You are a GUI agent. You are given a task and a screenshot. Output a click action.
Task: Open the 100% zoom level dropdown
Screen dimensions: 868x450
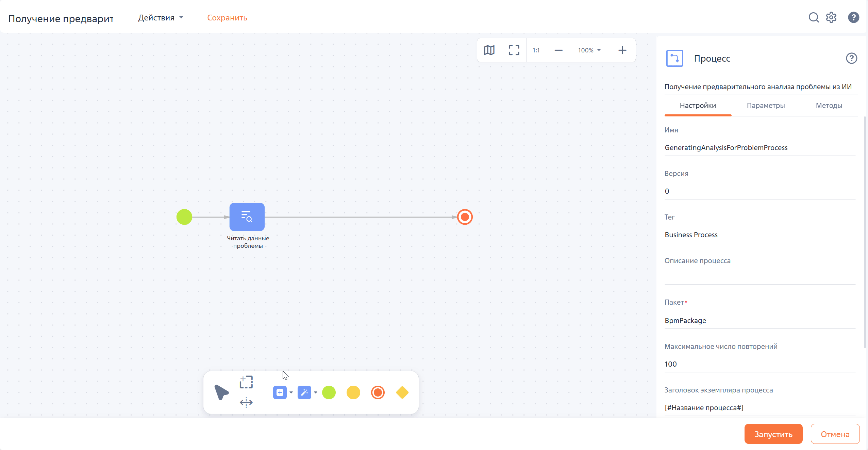coord(589,50)
